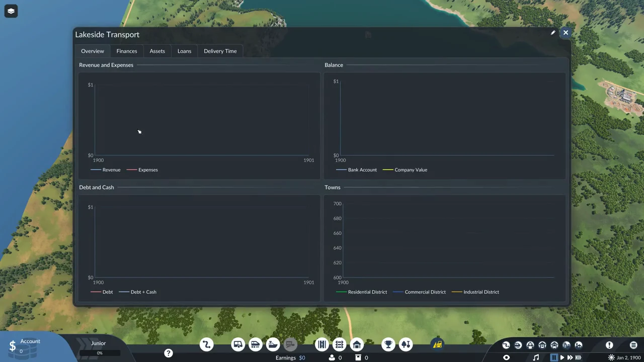644x362 pixels.
Task: Switch to the Loans tab
Action: coord(184,51)
